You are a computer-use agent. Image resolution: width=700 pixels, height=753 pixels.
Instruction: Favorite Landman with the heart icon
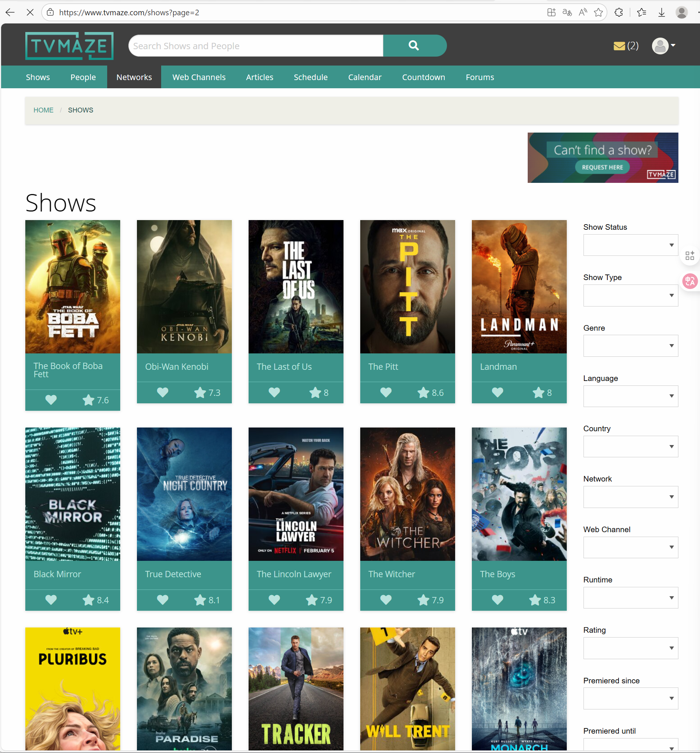coord(498,392)
